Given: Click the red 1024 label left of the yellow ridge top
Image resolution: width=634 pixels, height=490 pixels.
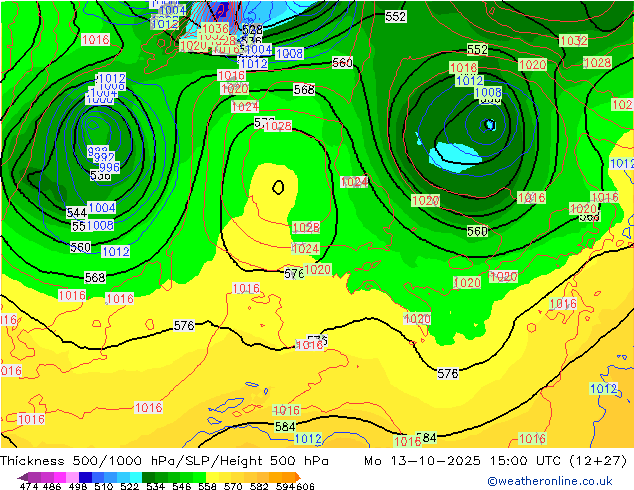Looking at the screenshot, I should [245, 107].
